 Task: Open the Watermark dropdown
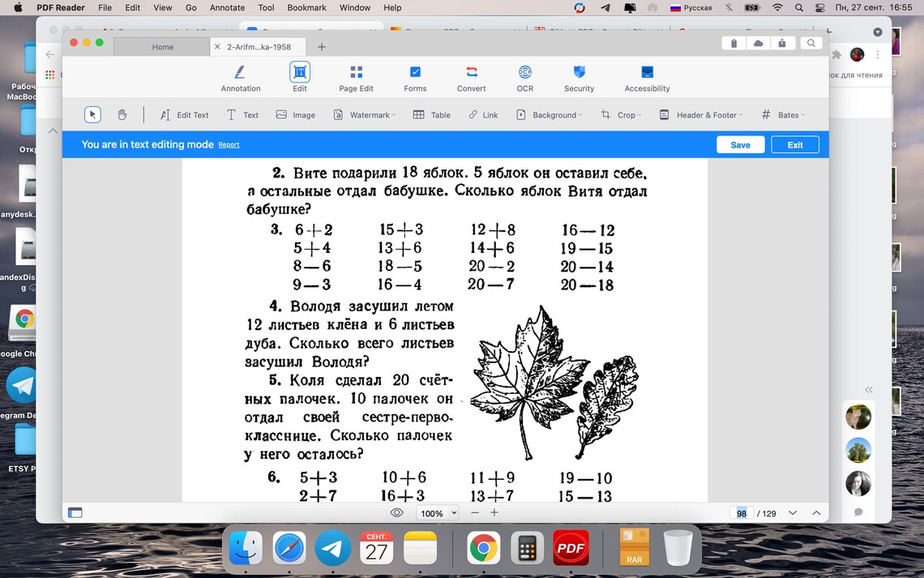[363, 114]
